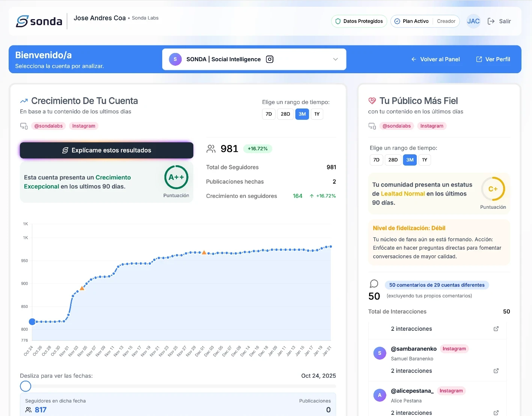Screen dimensions: 532x416
Task: Open external link beside Alice Pestana's interactions
Action: click(496, 413)
